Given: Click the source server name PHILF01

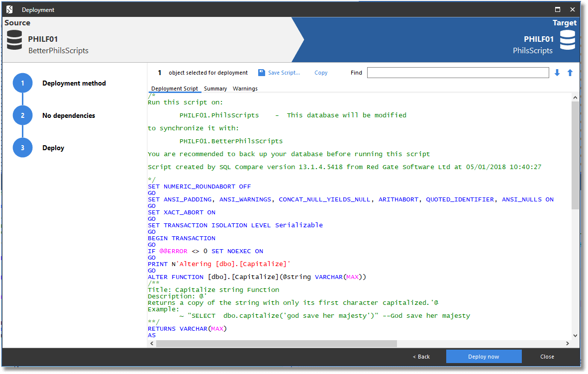Looking at the screenshot, I should (43, 39).
